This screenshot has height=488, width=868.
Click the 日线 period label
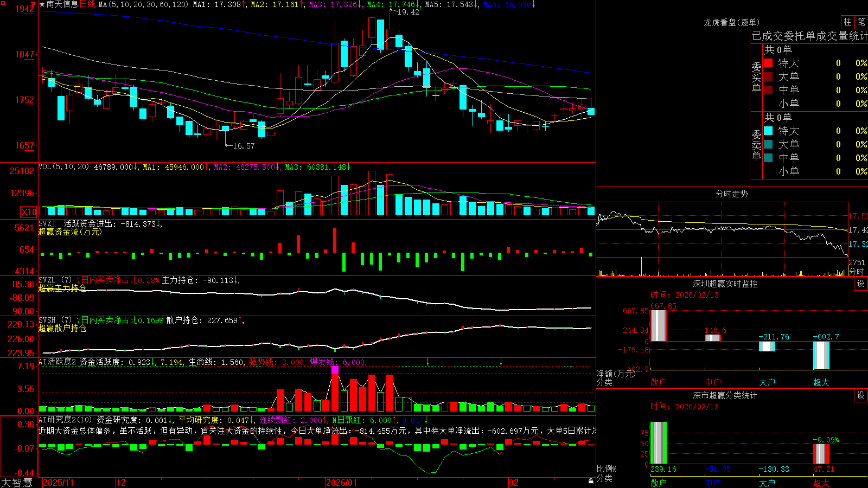click(x=87, y=4)
